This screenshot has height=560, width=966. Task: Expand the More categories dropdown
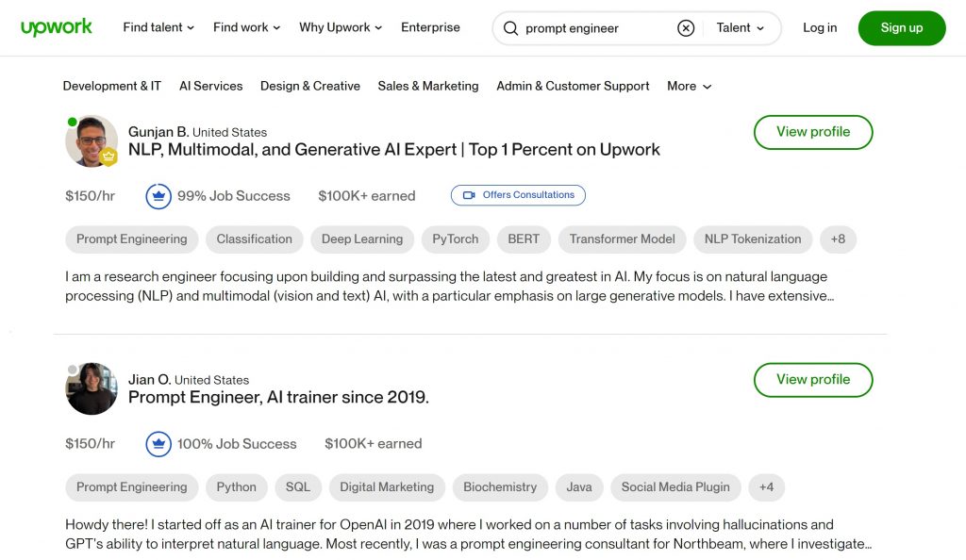tap(689, 86)
